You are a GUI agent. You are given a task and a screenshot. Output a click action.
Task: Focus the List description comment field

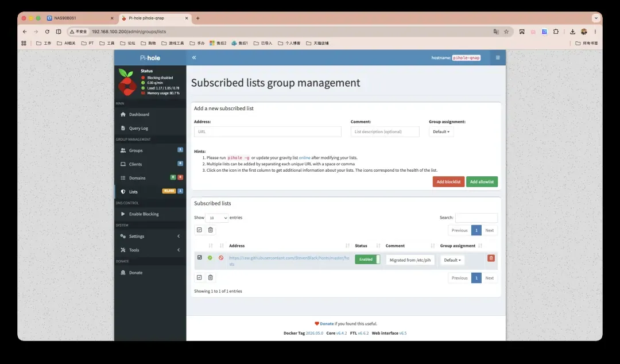(385, 131)
